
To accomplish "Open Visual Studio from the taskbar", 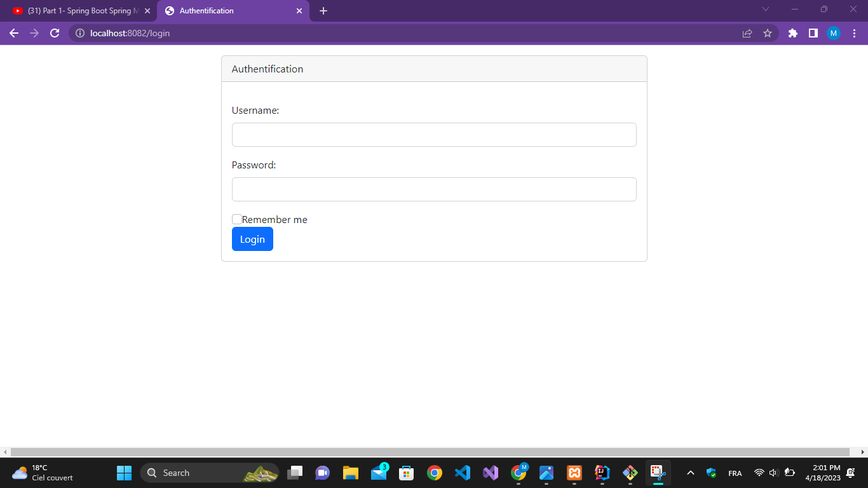I will [x=490, y=473].
